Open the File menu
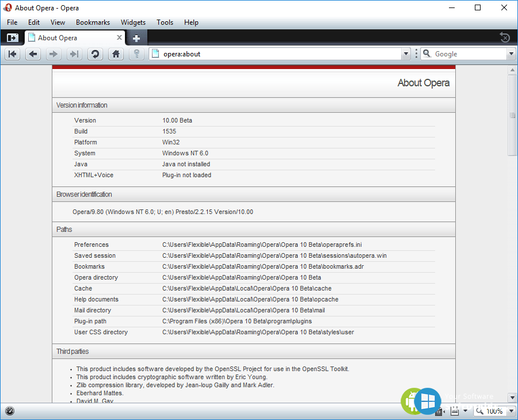Image resolution: width=518 pixels, height=420 pixels. (12, 22)
